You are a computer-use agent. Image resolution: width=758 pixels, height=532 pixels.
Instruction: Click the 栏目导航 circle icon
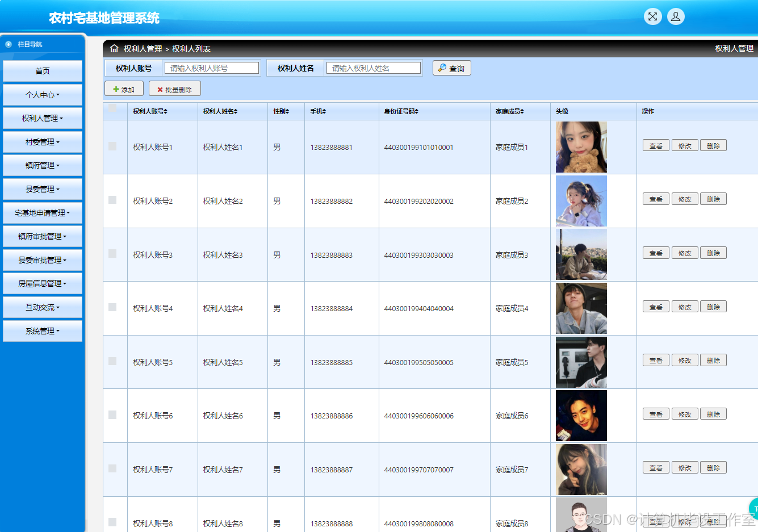coord(9,44)
